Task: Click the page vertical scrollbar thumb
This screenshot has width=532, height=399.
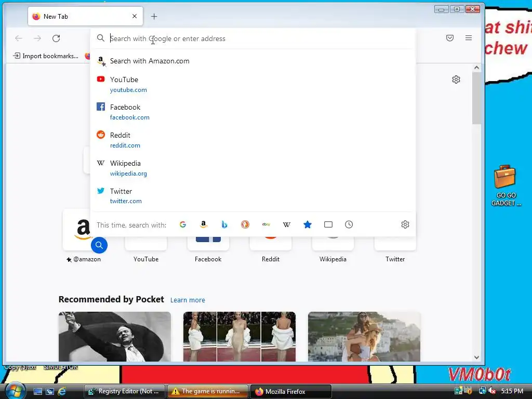Action: 476,98
